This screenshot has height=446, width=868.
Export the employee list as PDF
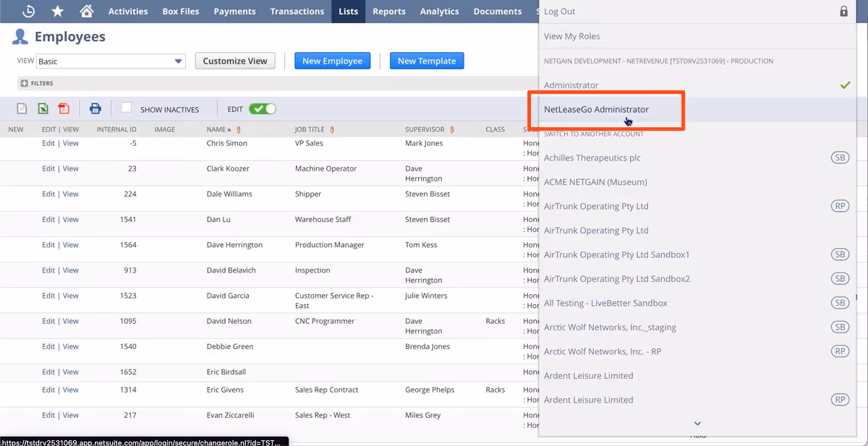pos(62,107)
